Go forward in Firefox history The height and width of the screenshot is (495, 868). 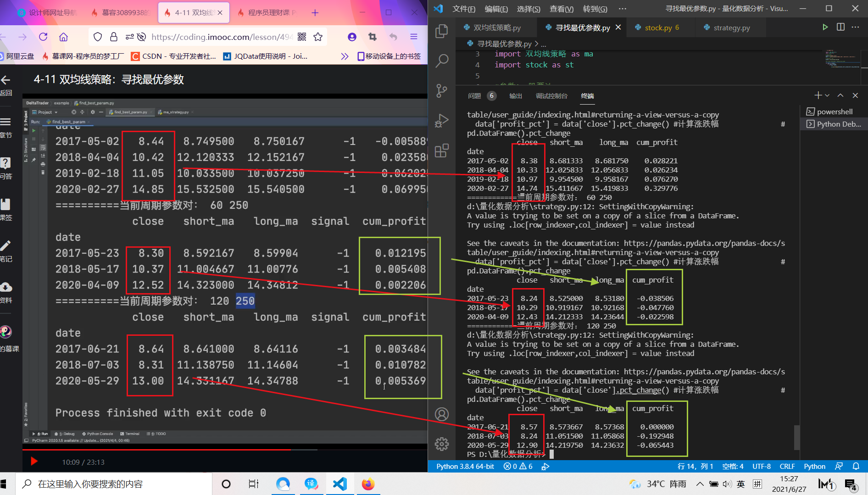coord(22,37)
